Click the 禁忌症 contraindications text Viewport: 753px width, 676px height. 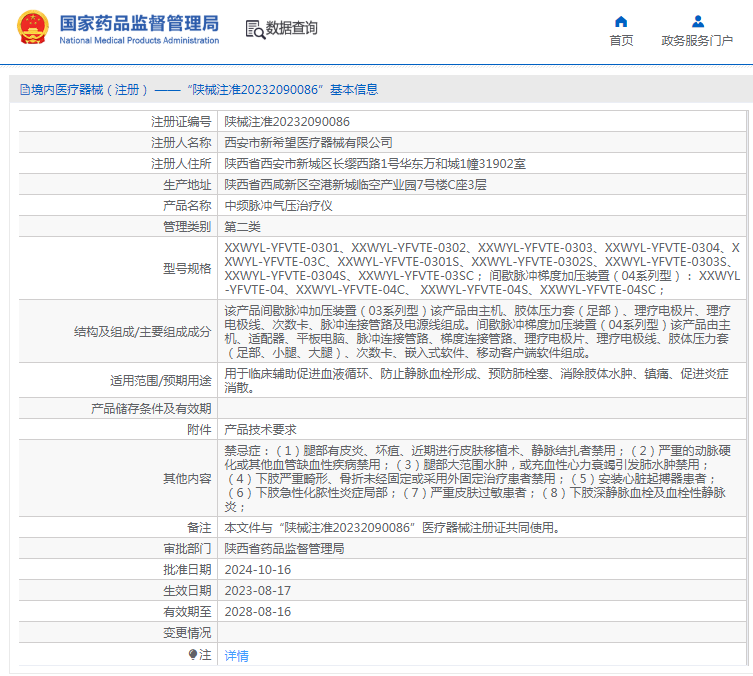pos(477,479)
